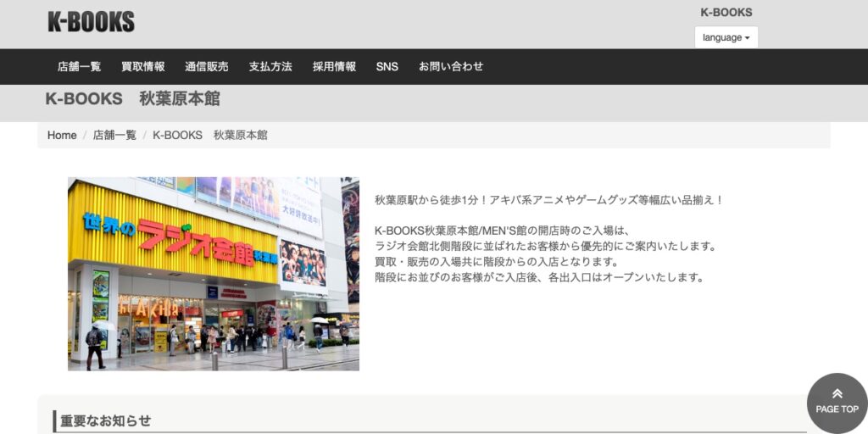
Task: Click the line starting 買取・販売の入場共に
Action: 497,261
